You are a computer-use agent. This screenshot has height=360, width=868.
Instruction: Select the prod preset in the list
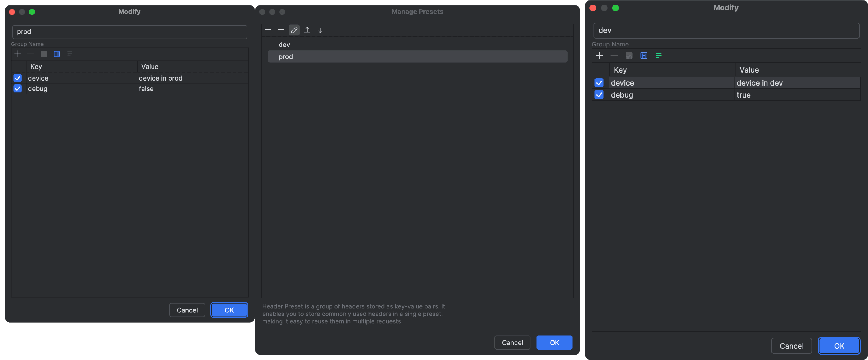tap(285, 57)
